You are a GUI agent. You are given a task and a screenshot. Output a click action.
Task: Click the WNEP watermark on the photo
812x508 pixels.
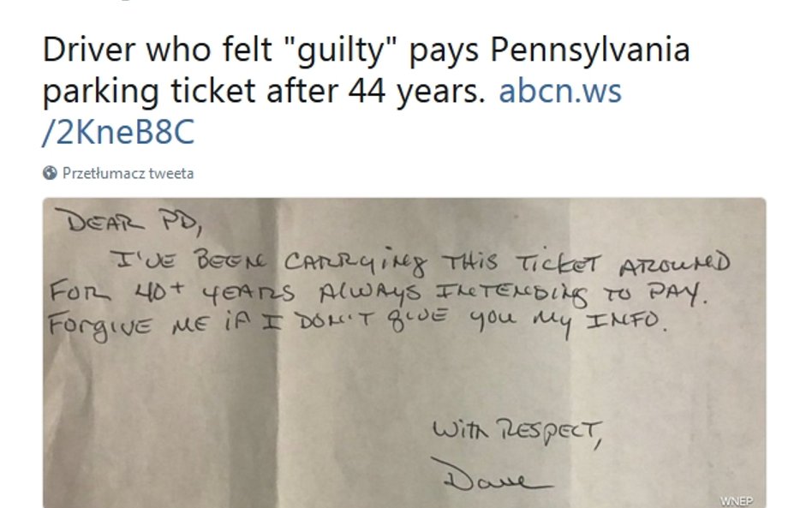point(737,501)
